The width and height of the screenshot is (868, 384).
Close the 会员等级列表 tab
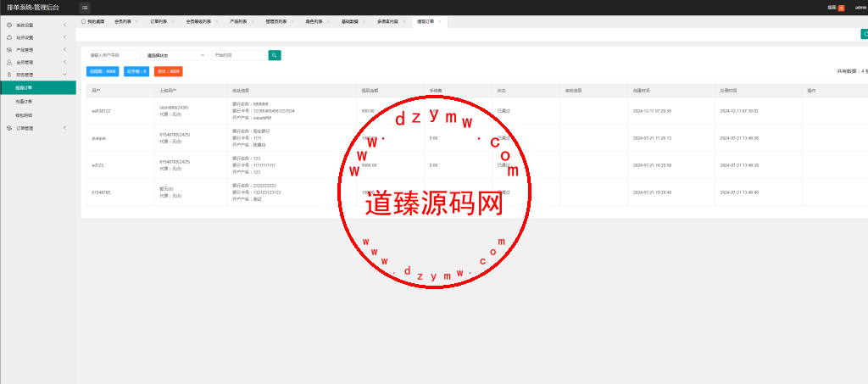(216, 21)
